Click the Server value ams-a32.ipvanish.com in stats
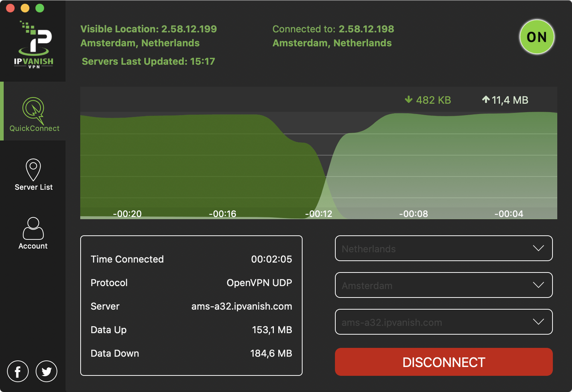Viewport: 572px width, 392px height. click(242, 306)
